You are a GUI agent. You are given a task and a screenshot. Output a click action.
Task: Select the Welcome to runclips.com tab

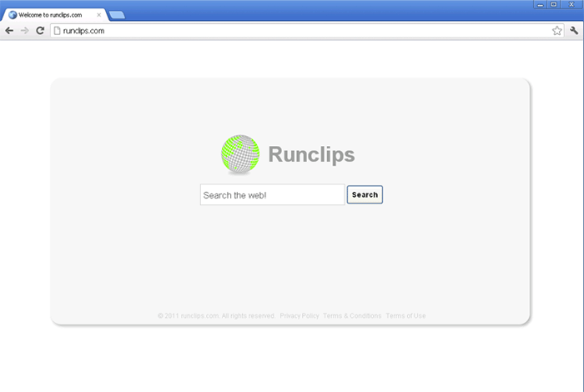point(52,15)
